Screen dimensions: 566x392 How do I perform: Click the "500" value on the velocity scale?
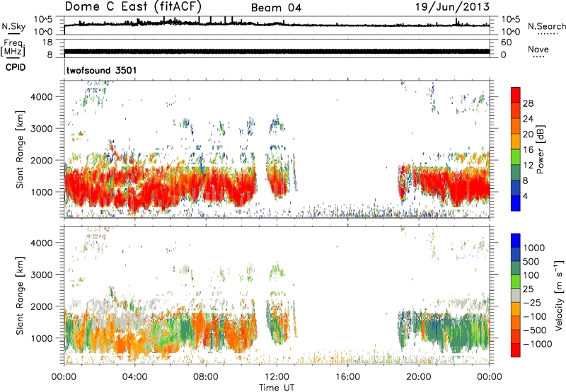531,261
